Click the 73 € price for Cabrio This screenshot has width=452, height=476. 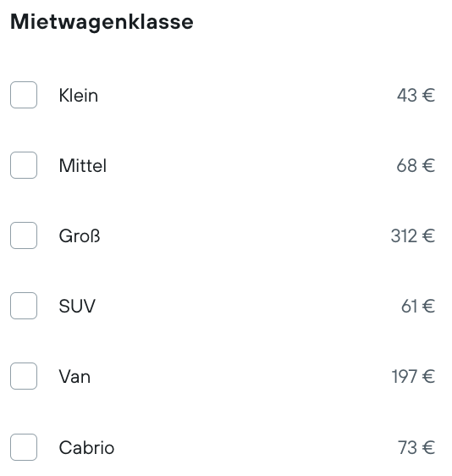tap(416, 448)
